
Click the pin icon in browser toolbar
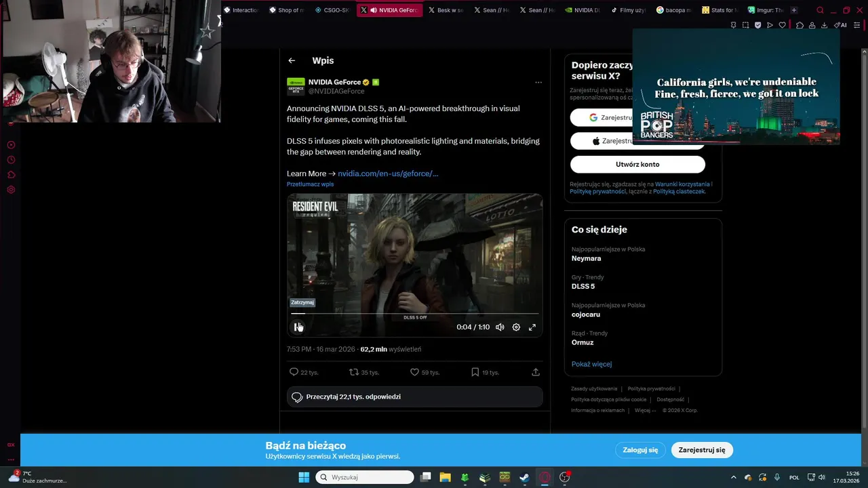coord(733,25)
